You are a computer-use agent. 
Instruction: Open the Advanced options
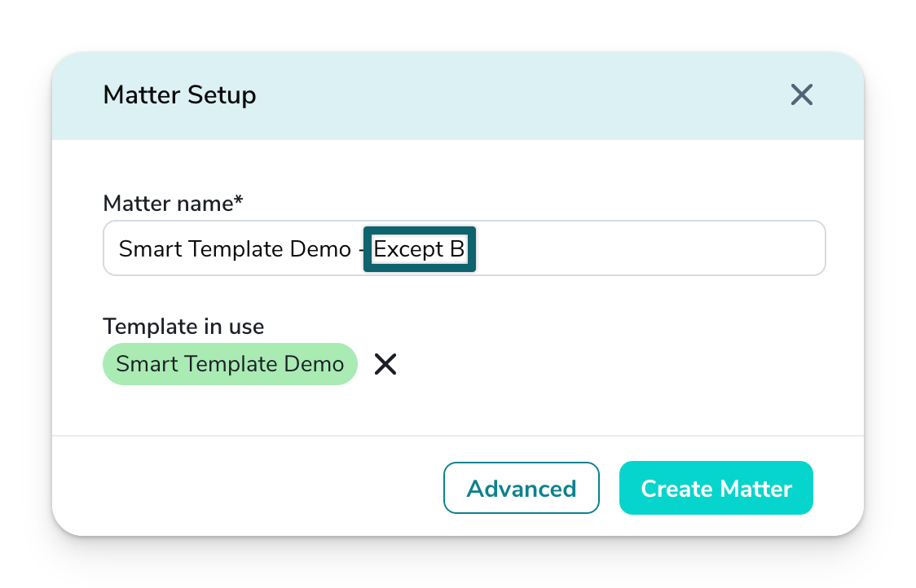(x=521, y=489)
